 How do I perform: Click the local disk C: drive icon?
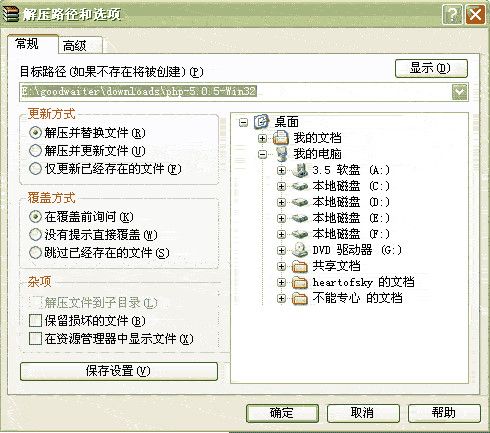tap(300, 186)
